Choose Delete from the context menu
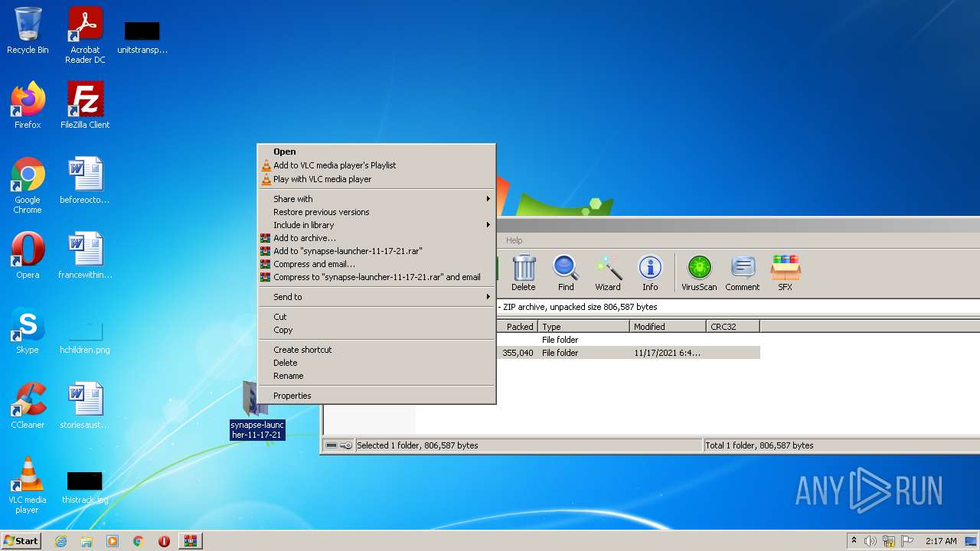The image size is (980, 551). pos(377,363)
